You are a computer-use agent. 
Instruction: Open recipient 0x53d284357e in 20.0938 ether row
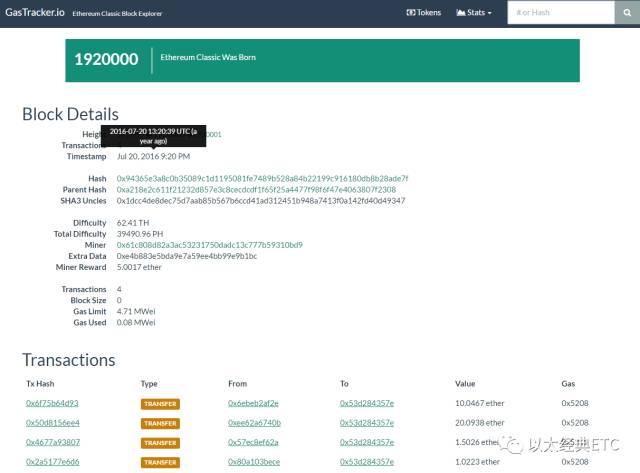pos(367,423)
